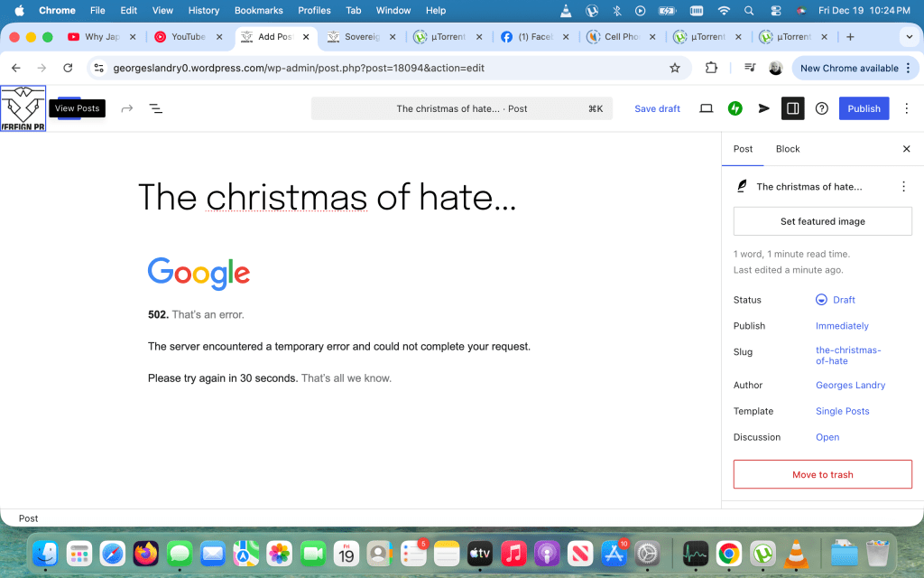Click Move to trash button
Screen dimensions: 924x578
click(x=822, y=474)
